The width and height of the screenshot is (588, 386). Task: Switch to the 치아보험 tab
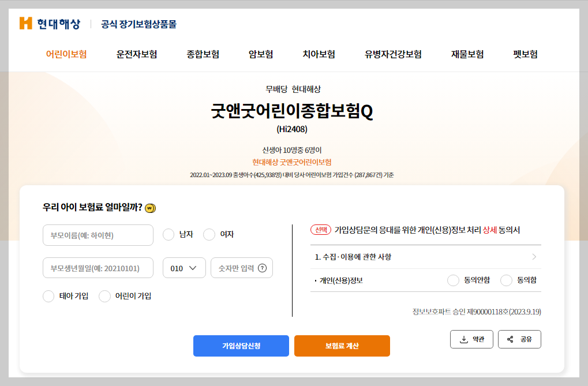click(x=319, y=54)
